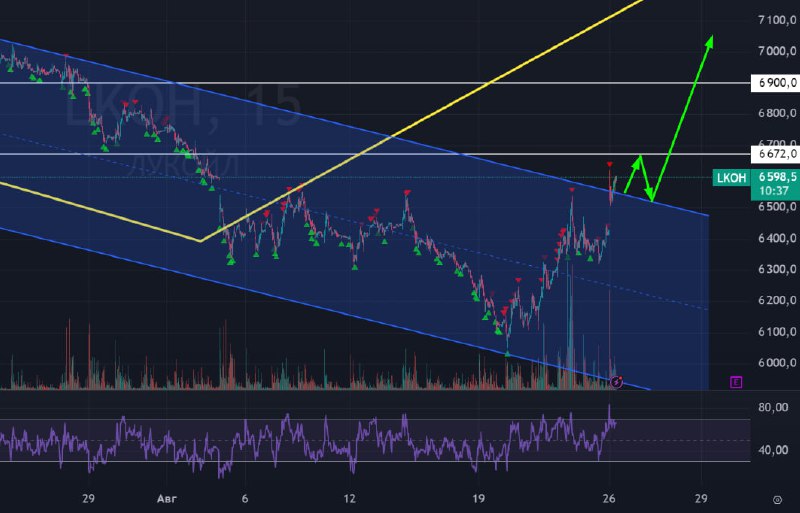Click the 6 000,0 price axis value

point(777,363)
